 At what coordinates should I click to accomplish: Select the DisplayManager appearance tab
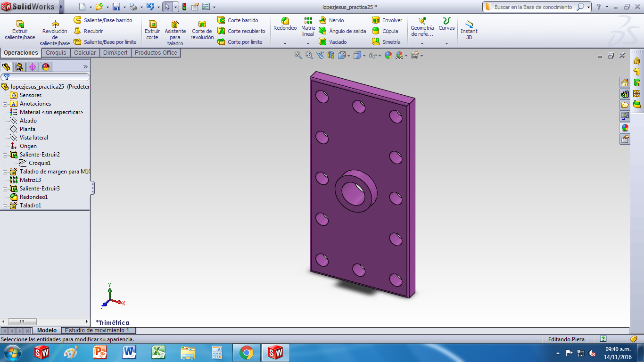(45, 66)
